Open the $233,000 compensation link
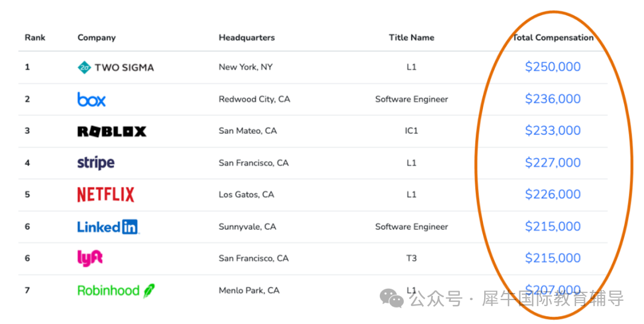The image size is (644, 324). 553,131
